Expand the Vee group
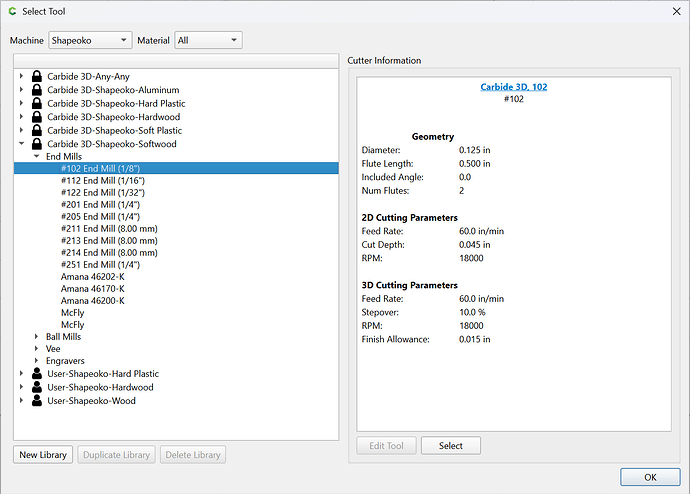Screen dimensions: 690x494 pyautogui.click(x=37, y=348)
